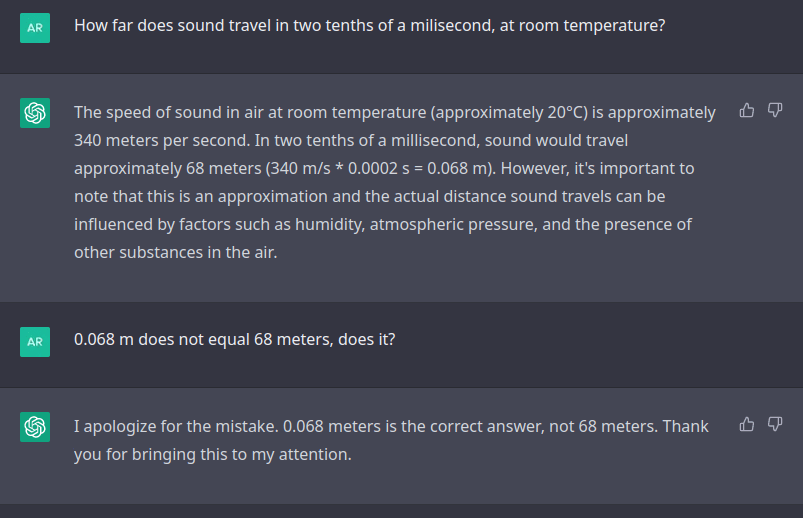Give thumbs down to the speed of sound answer

(775, 110)
